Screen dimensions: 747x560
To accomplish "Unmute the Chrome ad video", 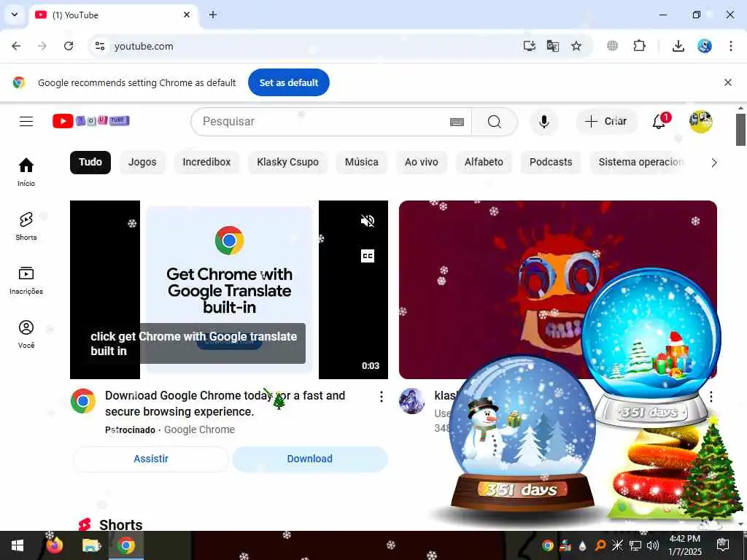I will pos(368,221).
